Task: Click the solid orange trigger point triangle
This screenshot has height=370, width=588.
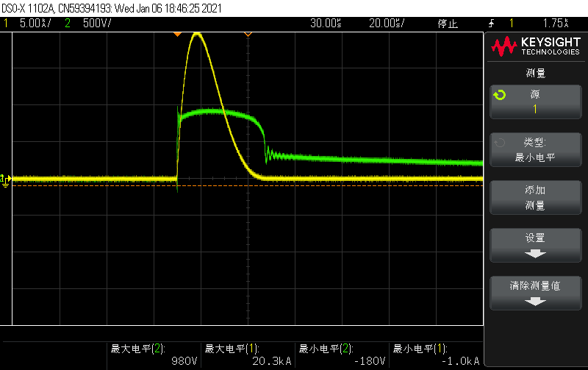Action: click(176, 34)
